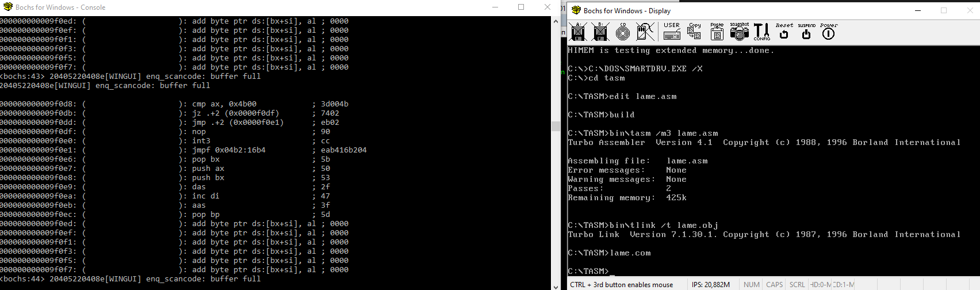Maximize the Bochs Console window

521,7
